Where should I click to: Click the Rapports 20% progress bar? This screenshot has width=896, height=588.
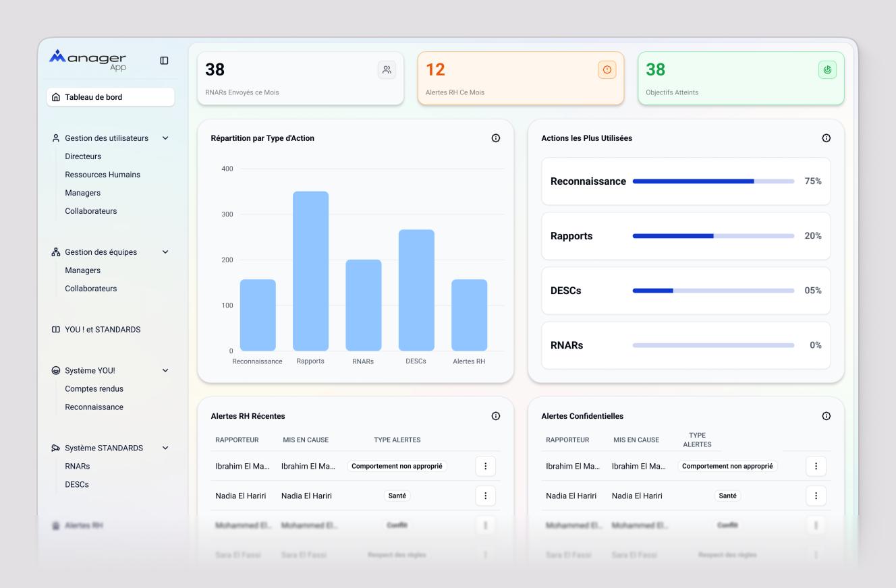(713, 236)
